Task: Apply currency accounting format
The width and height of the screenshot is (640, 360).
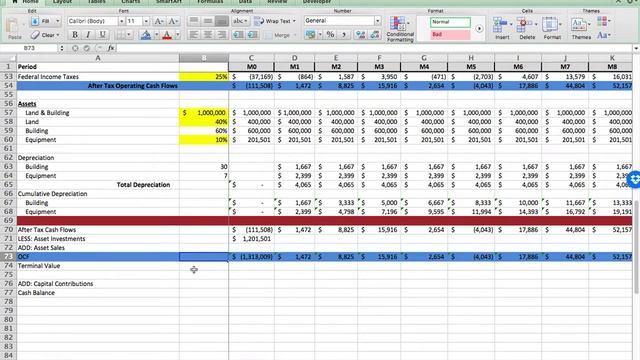Action: coord(311,35)
